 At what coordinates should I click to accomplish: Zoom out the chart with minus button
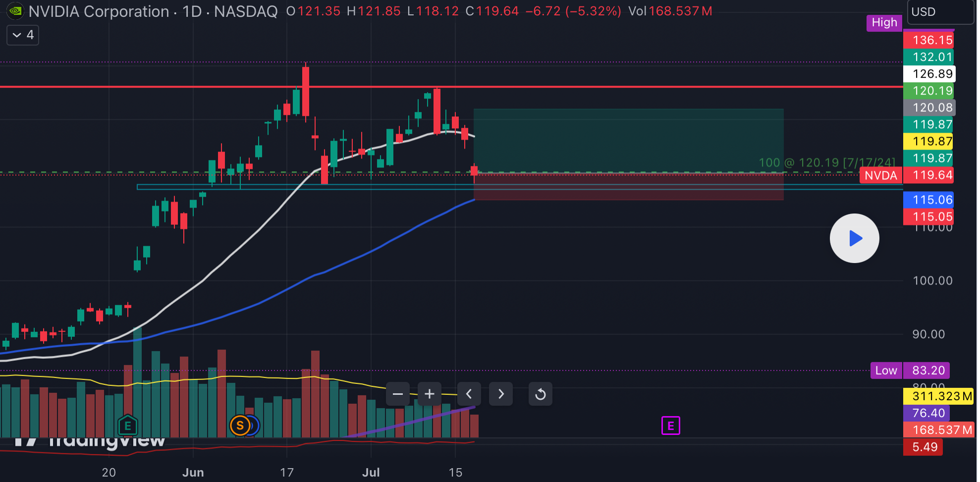[x=398, y=394]
